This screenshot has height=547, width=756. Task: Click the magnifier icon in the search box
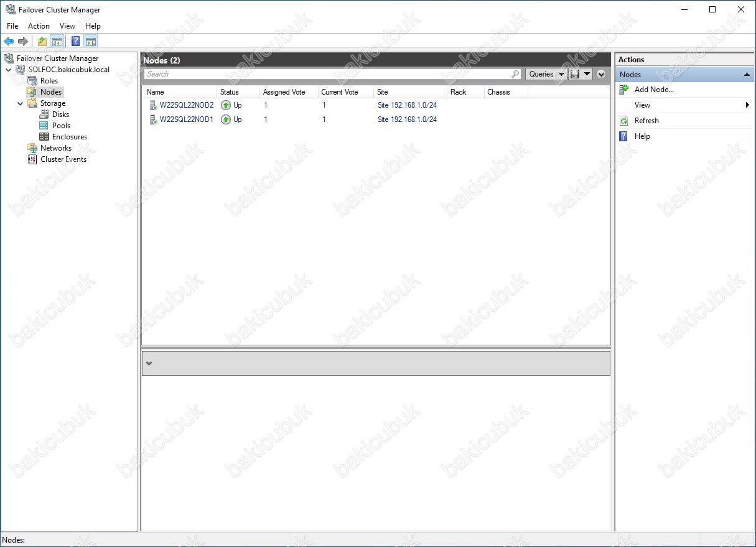[515, 74]
